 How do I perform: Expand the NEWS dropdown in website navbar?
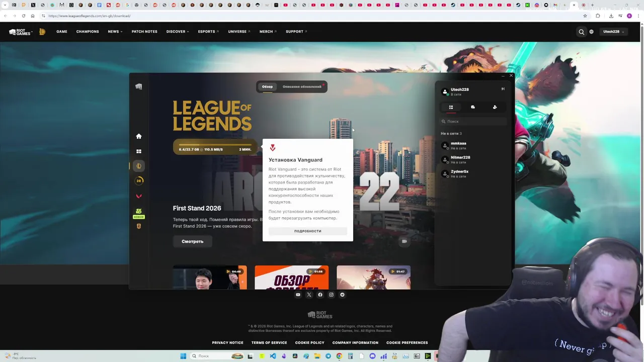click(115, 32)
